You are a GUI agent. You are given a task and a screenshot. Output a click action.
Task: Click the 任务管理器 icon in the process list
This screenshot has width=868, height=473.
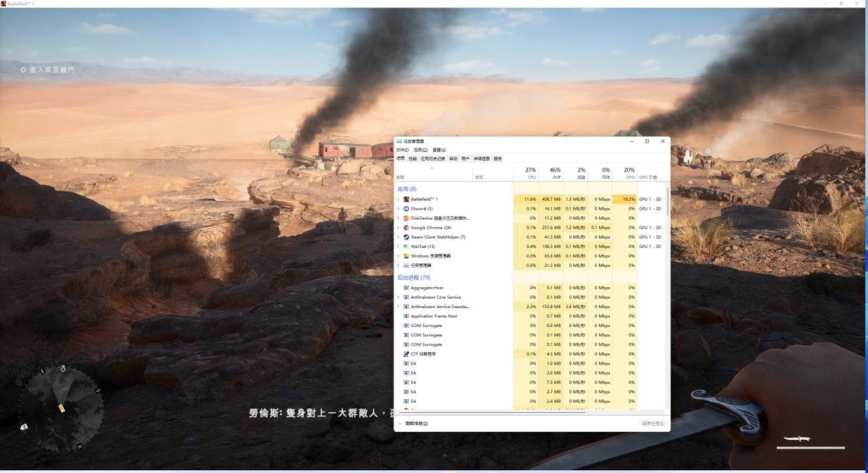click(407, 265)
